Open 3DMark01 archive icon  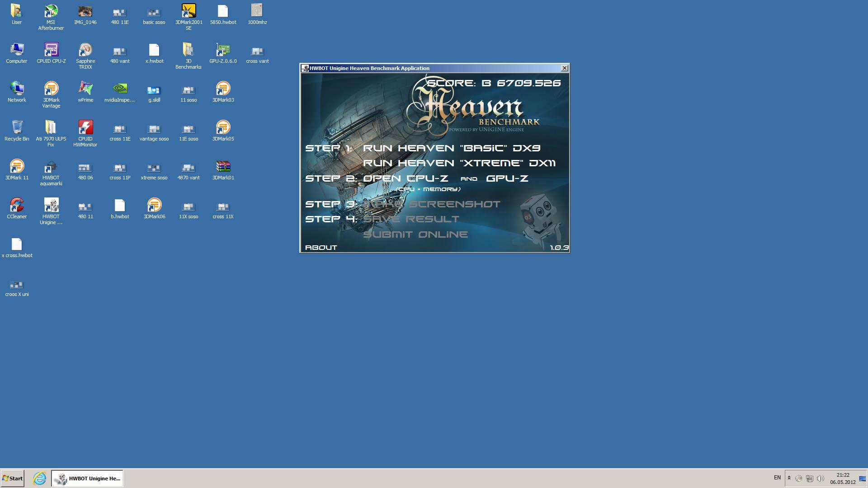click(223, 170)
